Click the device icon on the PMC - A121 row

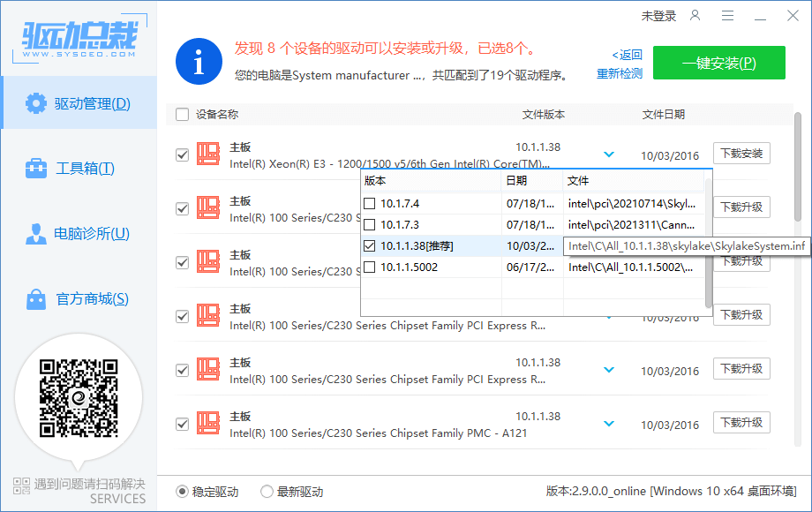pos(209,422)
